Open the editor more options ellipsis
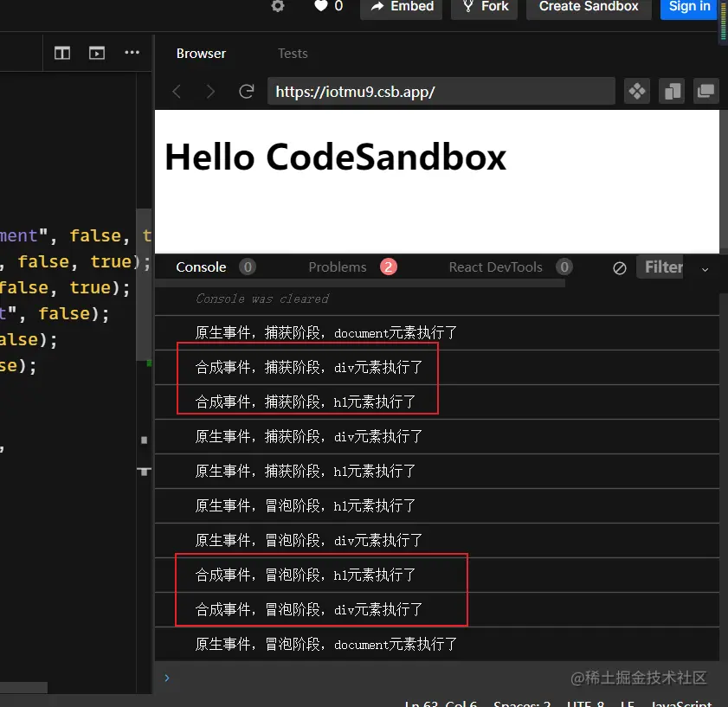The image size is (728, 707). 132,53
